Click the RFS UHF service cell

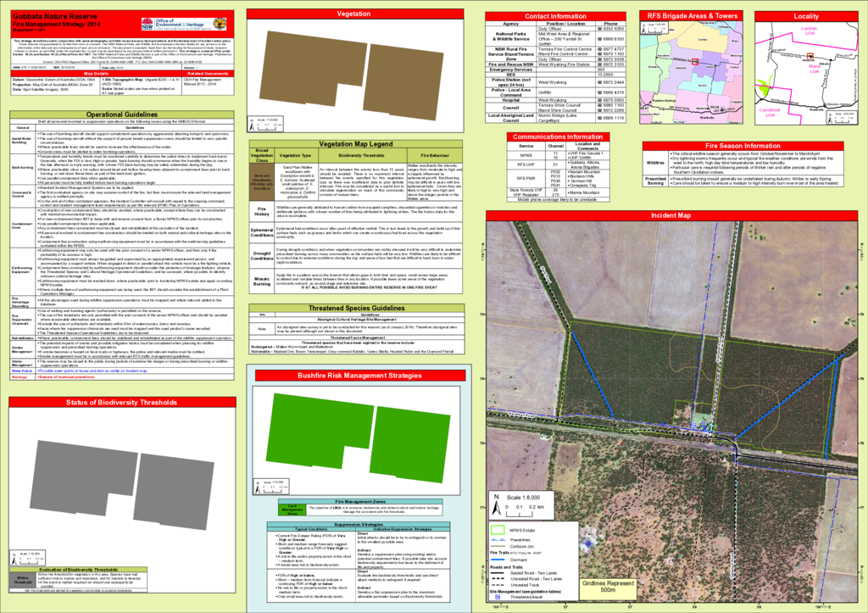tap(526, 164)
